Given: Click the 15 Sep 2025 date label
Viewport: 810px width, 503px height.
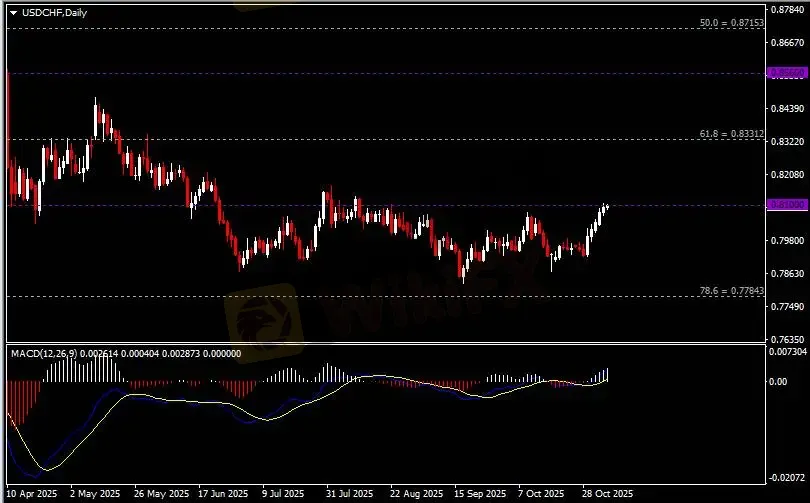Looking at the screenshot, I should tap(480, 494).
